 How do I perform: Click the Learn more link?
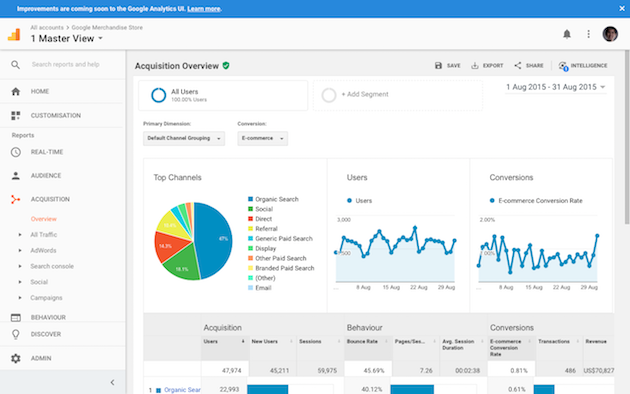204,9
